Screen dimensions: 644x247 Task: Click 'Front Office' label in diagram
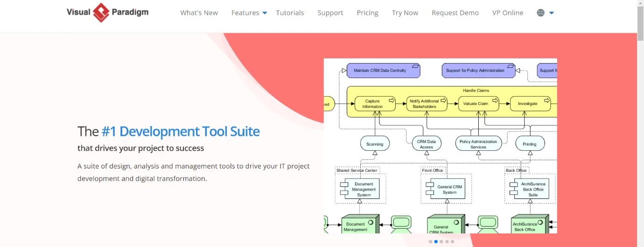433,170
